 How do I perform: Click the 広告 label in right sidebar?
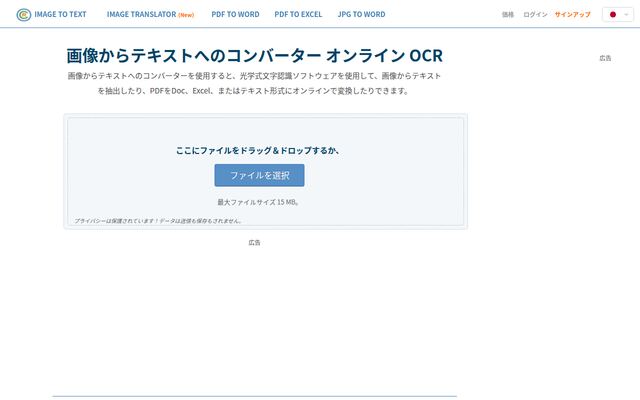[605, 58]
